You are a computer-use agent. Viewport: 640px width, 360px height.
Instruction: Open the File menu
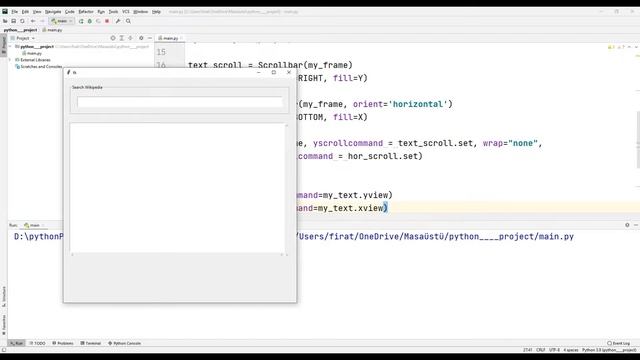coord(15,12)
